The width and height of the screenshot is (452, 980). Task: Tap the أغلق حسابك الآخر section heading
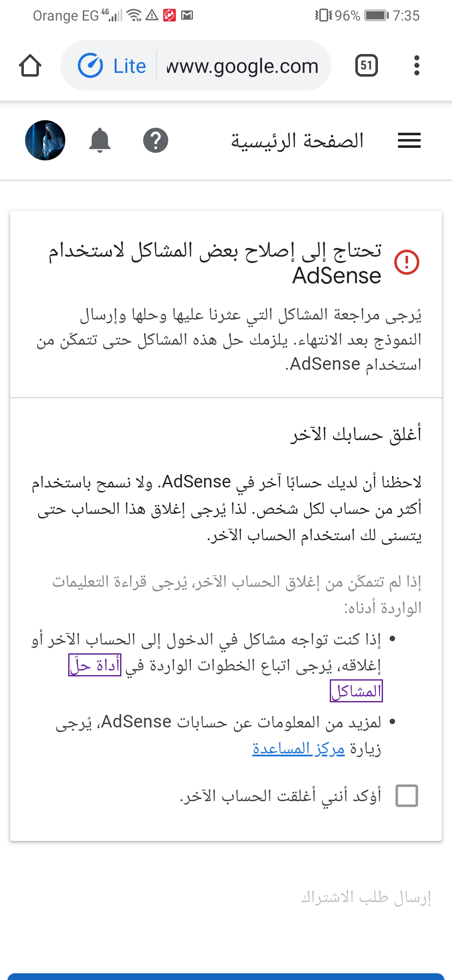pos(356,434)
